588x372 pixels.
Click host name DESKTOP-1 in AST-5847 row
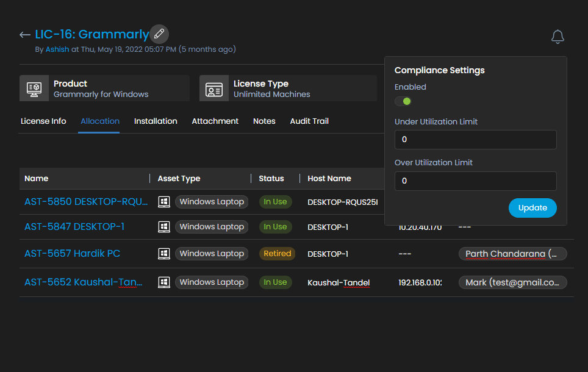point(328,227)
